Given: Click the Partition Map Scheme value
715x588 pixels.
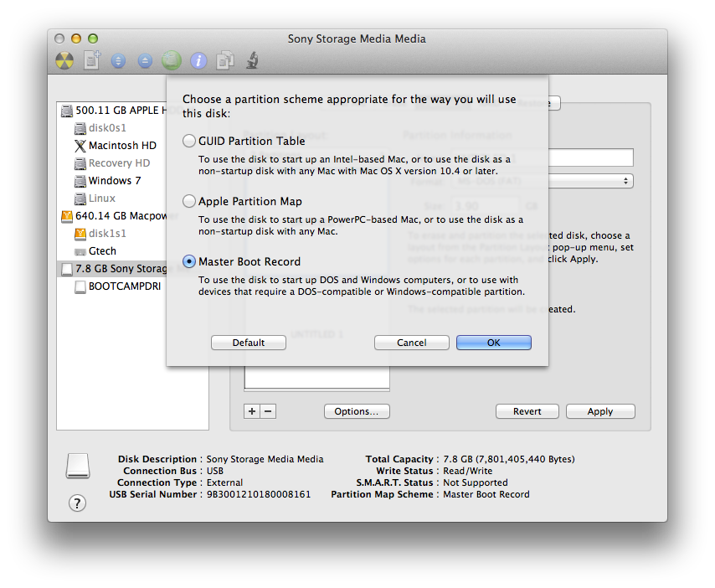Looking at the screenshot, I should (x=486, y=494).
